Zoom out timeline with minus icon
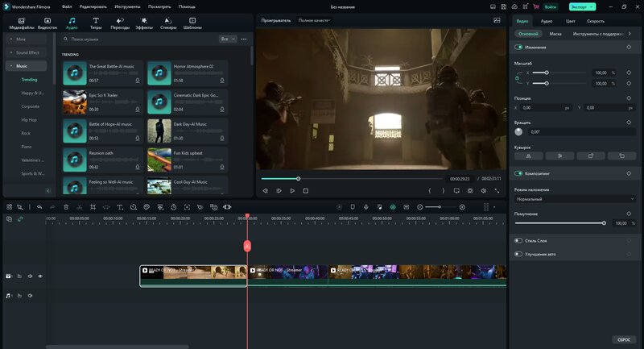 tap(419, 207)
